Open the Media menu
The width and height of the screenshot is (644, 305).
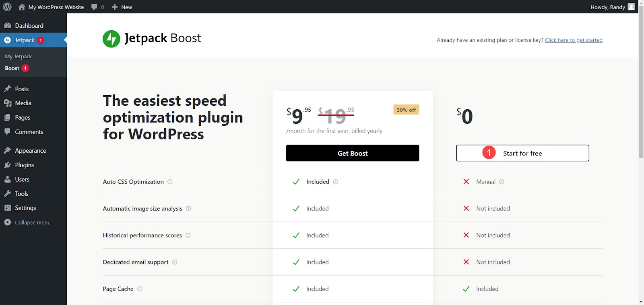click(33, 103)
